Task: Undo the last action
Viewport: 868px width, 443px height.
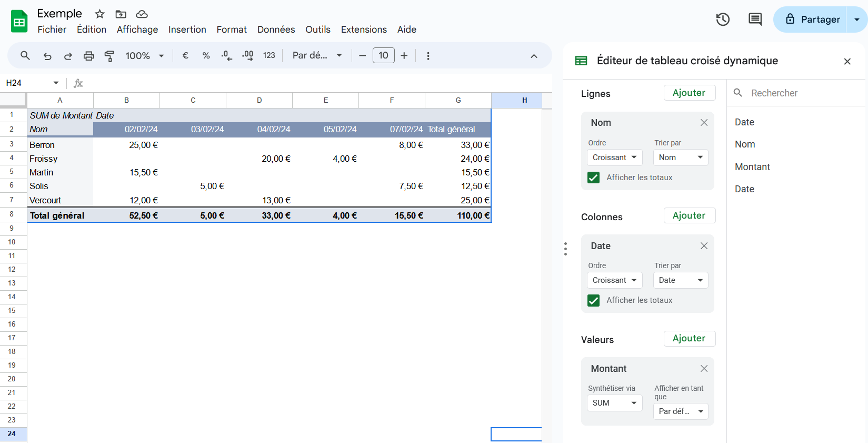Action: coord(47,55)
